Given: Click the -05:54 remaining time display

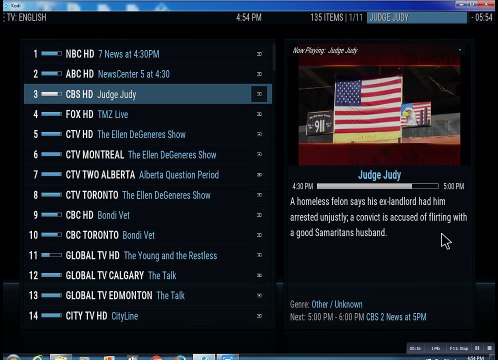Looking at the screenshot, I should [482, 17].
